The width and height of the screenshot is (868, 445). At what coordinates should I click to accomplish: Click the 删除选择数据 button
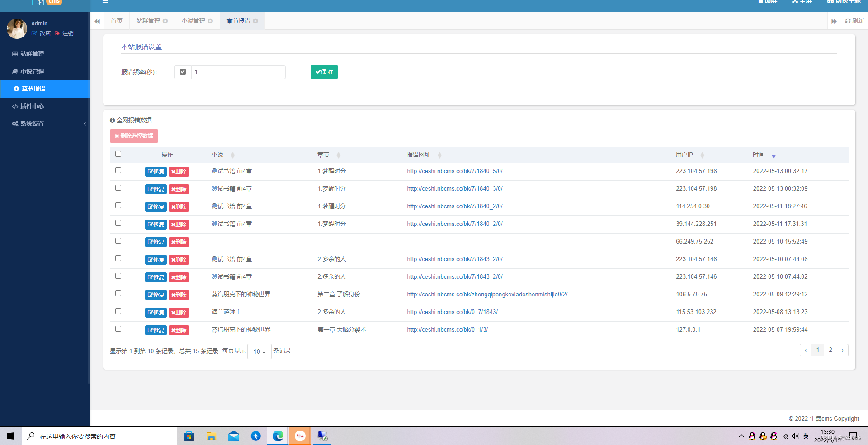pyautogui.click(x=134, y=136)
